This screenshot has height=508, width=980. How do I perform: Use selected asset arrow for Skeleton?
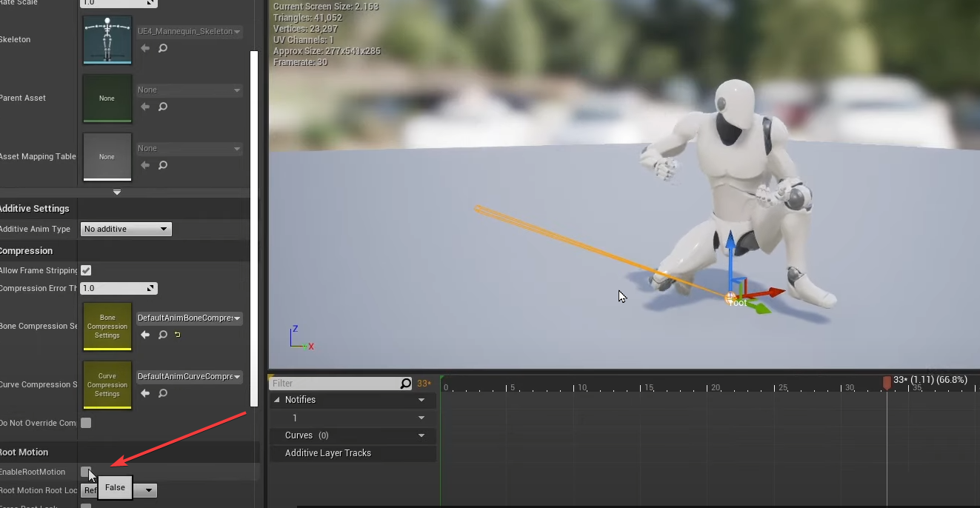point(145,48)
